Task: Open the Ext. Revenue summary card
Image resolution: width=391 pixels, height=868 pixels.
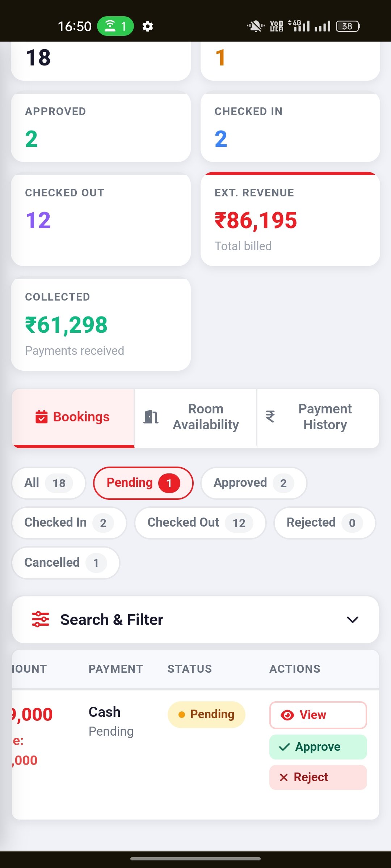Action: (290, 219)
